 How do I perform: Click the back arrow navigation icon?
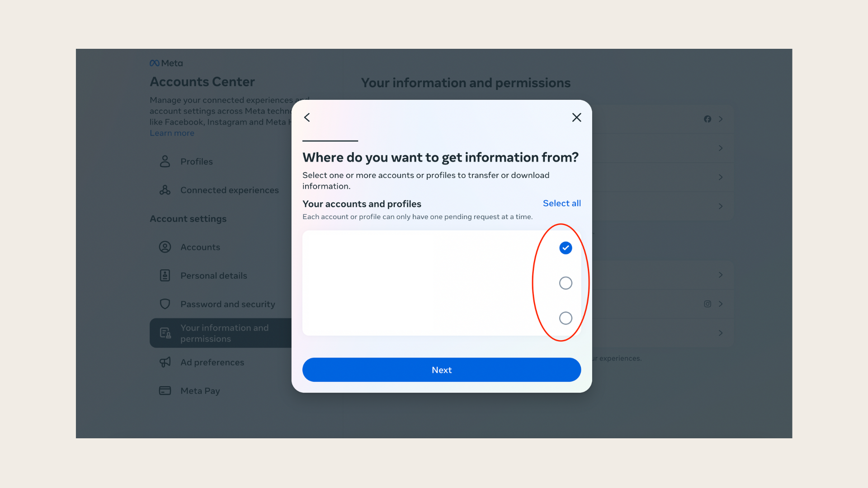(x=307, y=117)
